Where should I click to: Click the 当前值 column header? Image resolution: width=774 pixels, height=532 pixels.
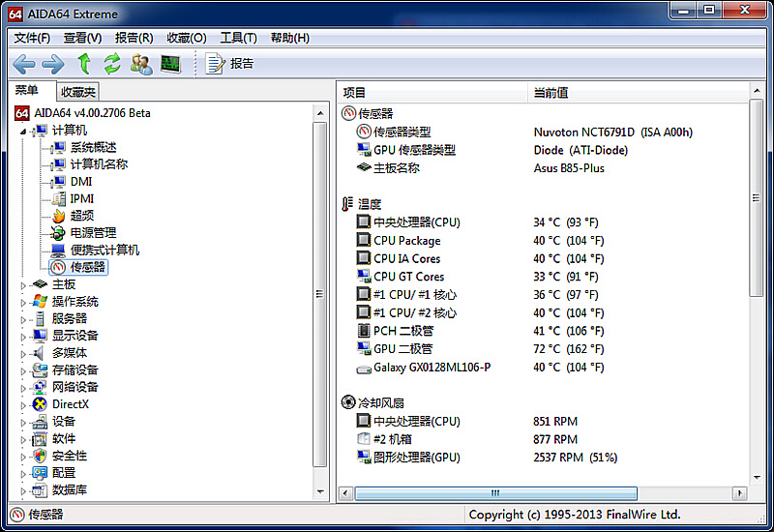[x=638, y=93]
